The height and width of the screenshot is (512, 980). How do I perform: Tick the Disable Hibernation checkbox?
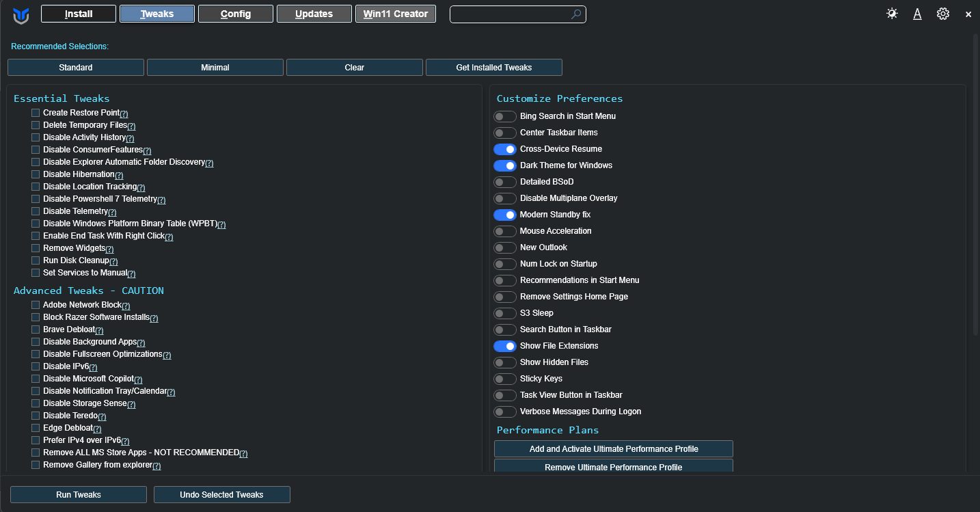point(36,174)
